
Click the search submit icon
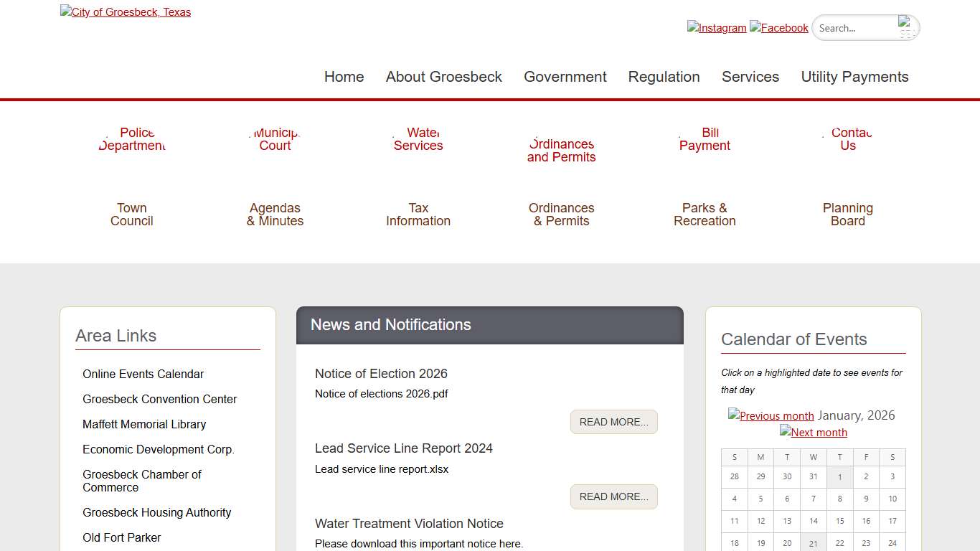907,28
